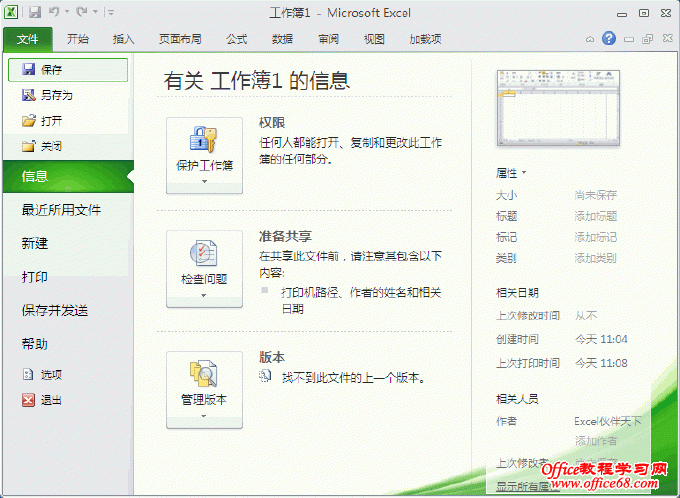Click the 准备共享 section heading
This screenshot has height=498, width=680.
pos(285,236)
